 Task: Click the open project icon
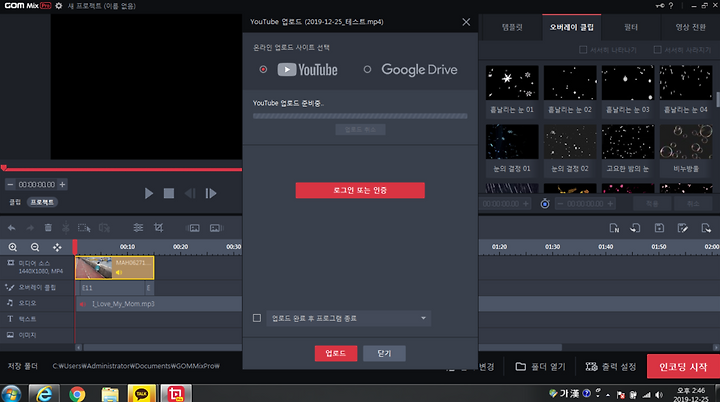(x=636, y=228)
